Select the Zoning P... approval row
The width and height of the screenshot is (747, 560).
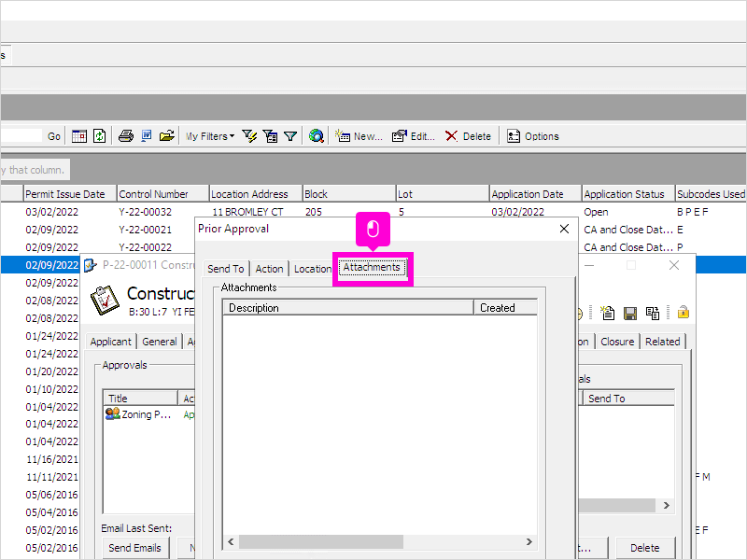pos(148,414)
